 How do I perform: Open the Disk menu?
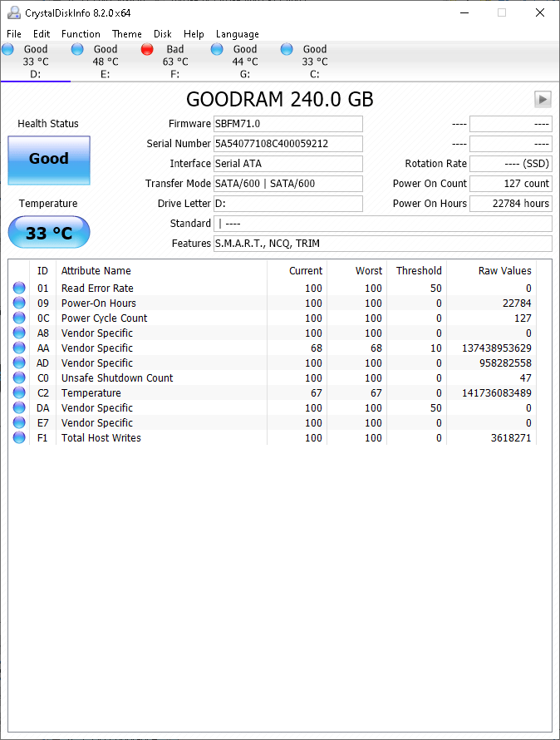pos(163,34)
